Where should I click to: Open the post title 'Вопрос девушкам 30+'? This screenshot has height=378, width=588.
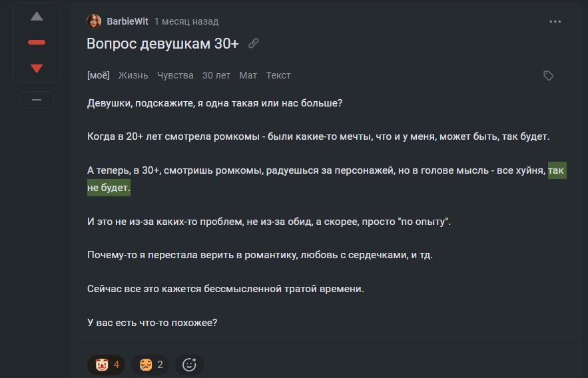pyautogui.click(x=162, y=44)
